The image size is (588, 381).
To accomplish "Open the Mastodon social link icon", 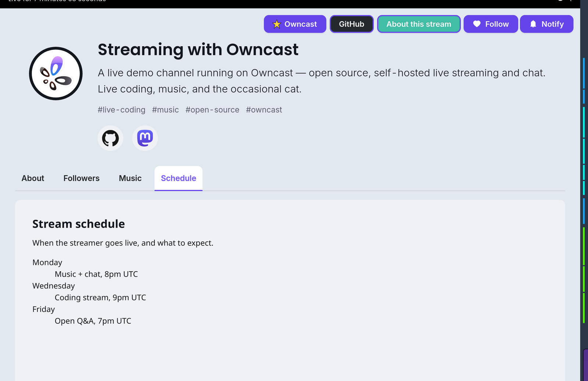I will tap(145, 138).
